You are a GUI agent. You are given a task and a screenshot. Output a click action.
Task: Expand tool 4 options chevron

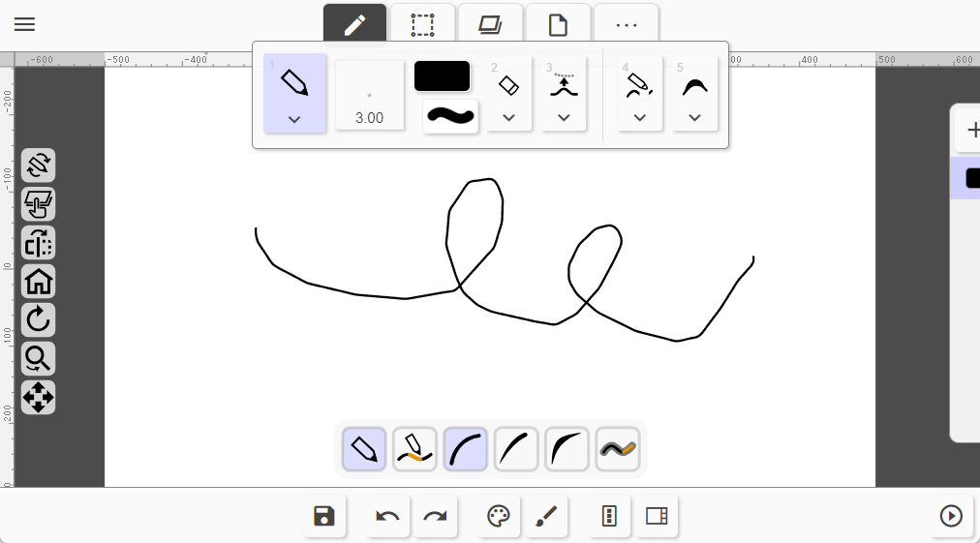(x=639, y=117)
